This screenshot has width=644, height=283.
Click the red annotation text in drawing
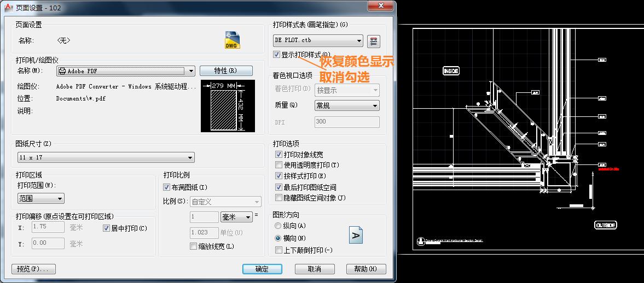608,169
